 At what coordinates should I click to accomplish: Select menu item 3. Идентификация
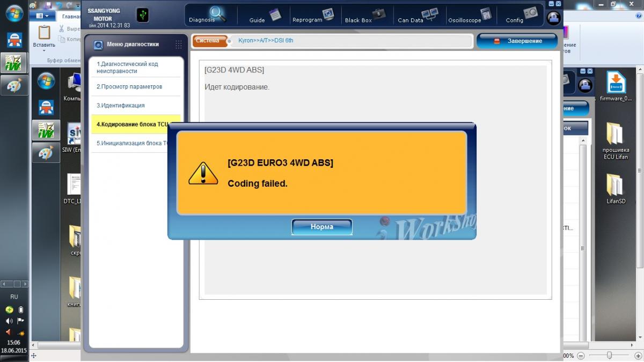tap(136, 106)
